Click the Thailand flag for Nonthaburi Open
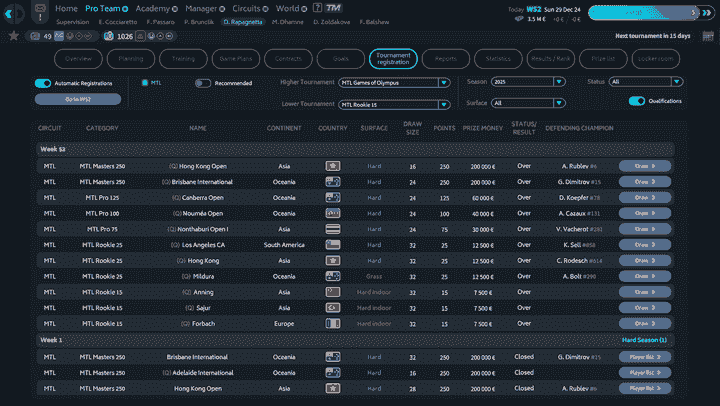 click(333, 229)
